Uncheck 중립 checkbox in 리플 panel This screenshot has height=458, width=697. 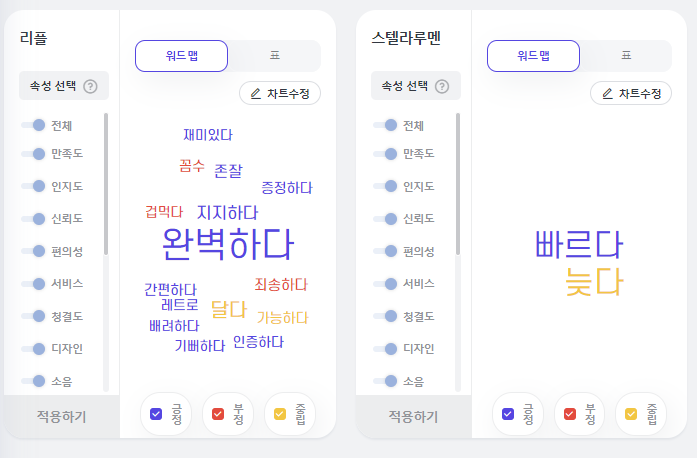pos(280,414)
